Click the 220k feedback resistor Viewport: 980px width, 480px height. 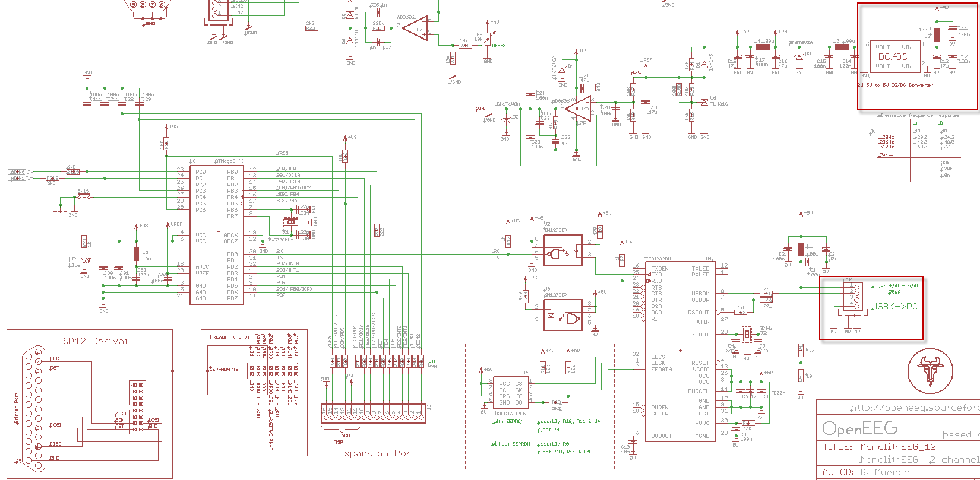pos(377,28)
